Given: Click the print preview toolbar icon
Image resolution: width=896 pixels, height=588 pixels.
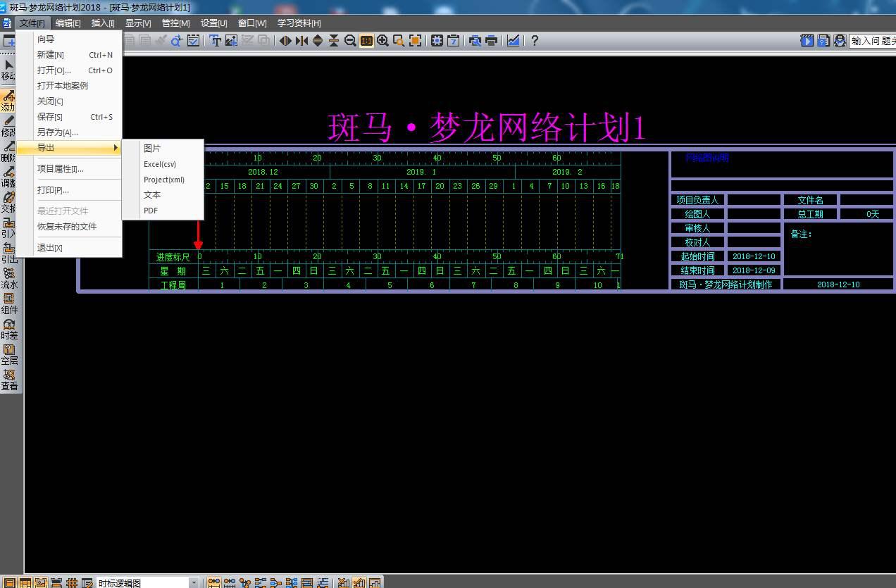Looking at the screenshot, I should pyautogui.click(x=475, y=41).
